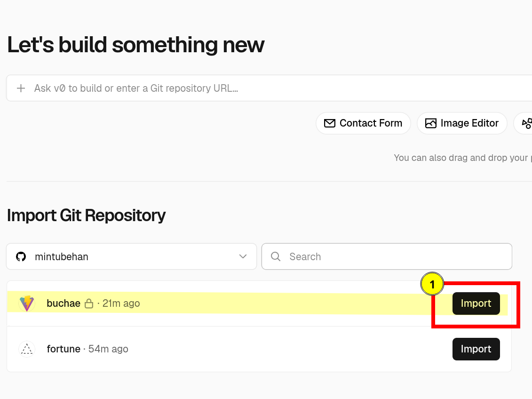Expand the mintubehan account dropdown
Image resolution: width=532 pixels, height=399 pixels.
(131, 256)
